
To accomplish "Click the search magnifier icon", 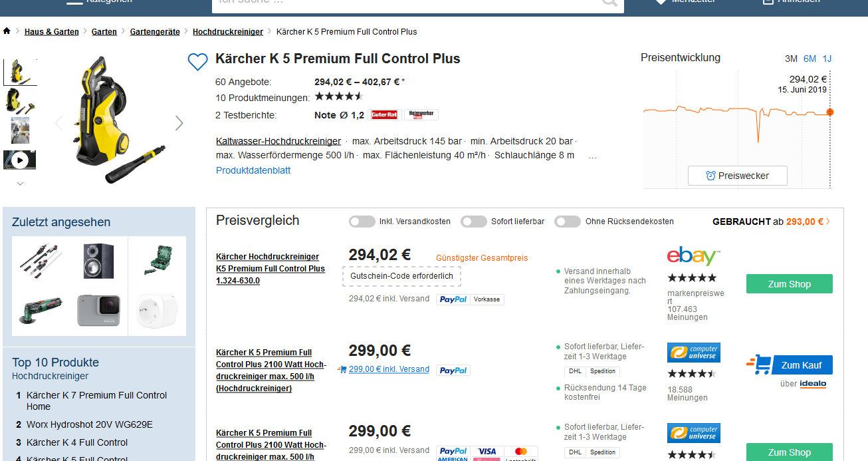I will click(609, 1).
